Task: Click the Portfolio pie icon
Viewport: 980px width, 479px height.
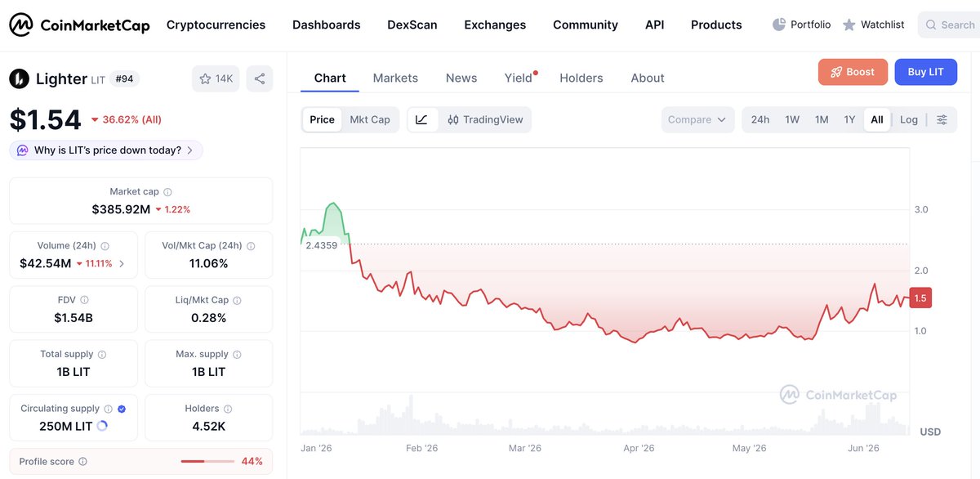Action: click(779, 25)
